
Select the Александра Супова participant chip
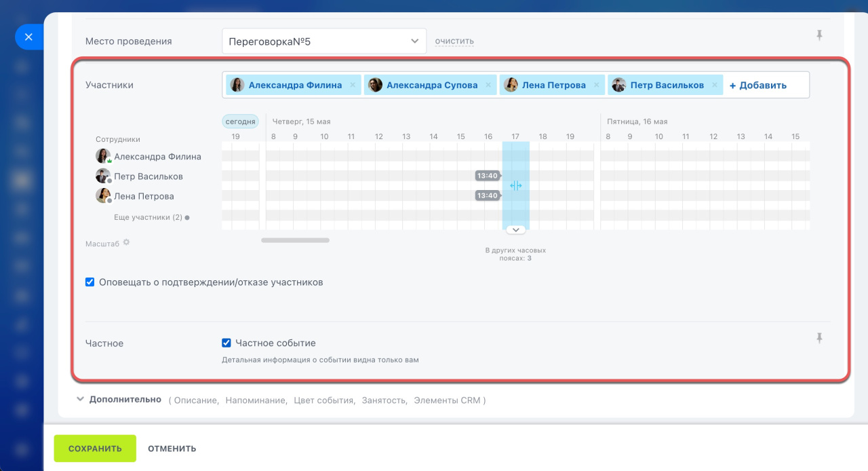click(431, 85)
